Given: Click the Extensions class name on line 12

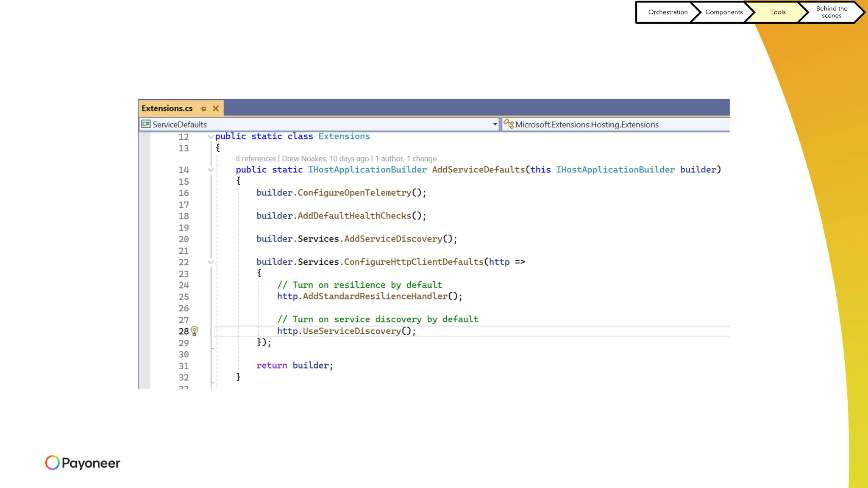Looking at the screenshot, I should click(344, 136).
